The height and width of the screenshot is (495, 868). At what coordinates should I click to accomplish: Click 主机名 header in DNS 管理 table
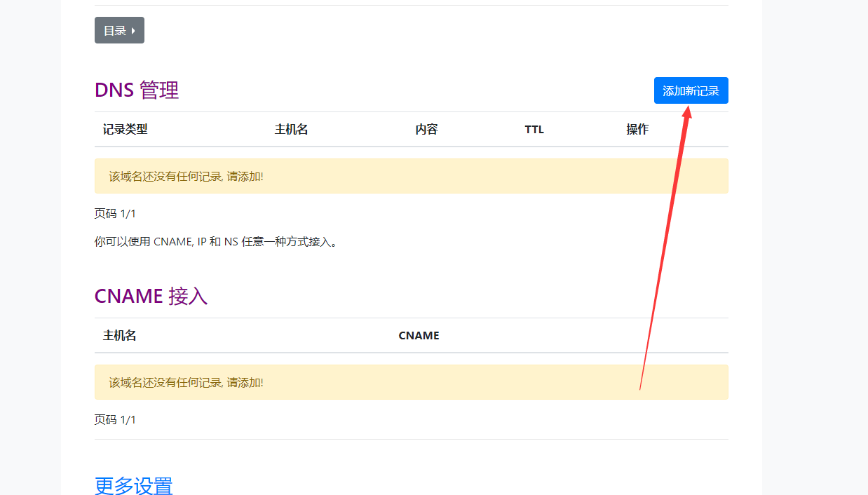(x=292, y=129)
